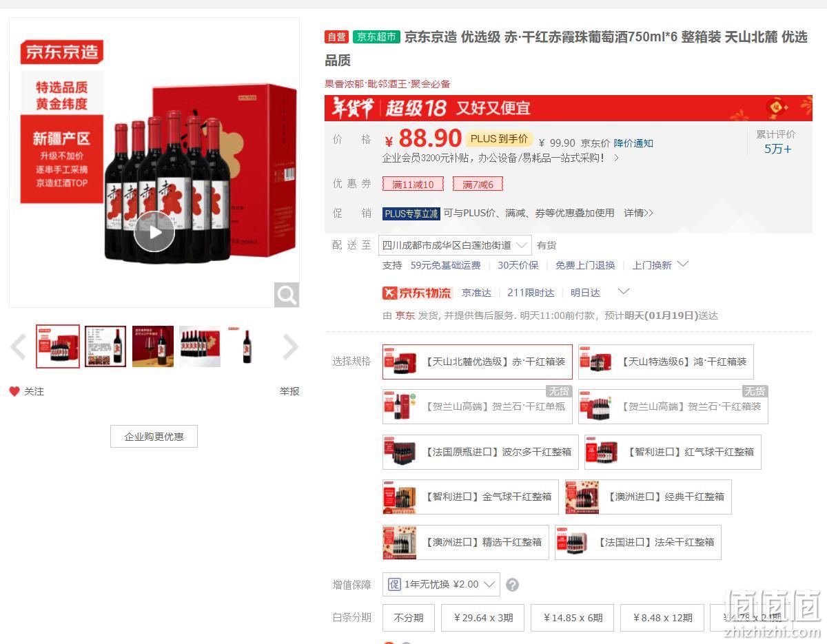
Task: Select ¥14.85 x 6期 installment
Action: (x=573, y=618)
